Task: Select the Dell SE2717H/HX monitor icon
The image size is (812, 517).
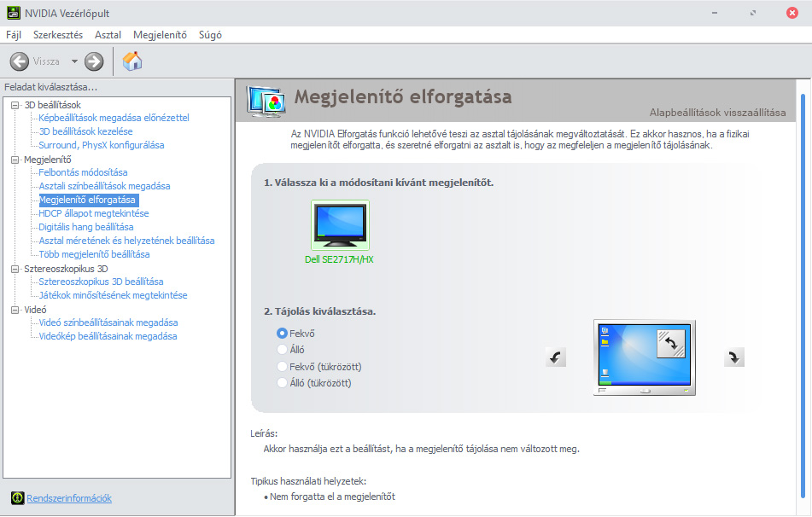Action: (x=340, y=226)
